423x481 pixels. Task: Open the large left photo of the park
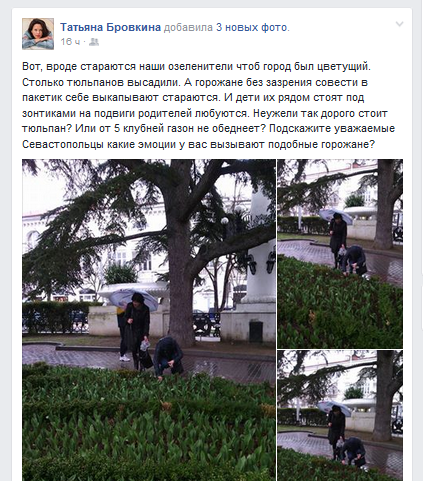pos(149,320)
